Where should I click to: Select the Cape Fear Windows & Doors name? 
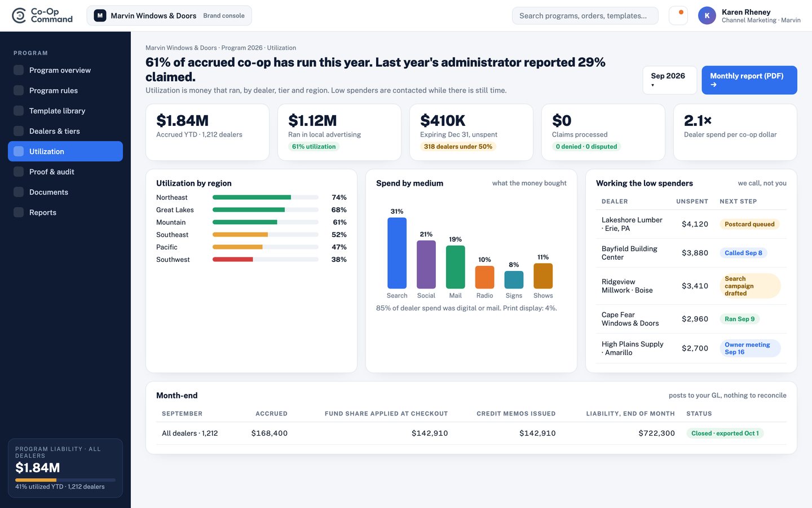click(630, 319)
